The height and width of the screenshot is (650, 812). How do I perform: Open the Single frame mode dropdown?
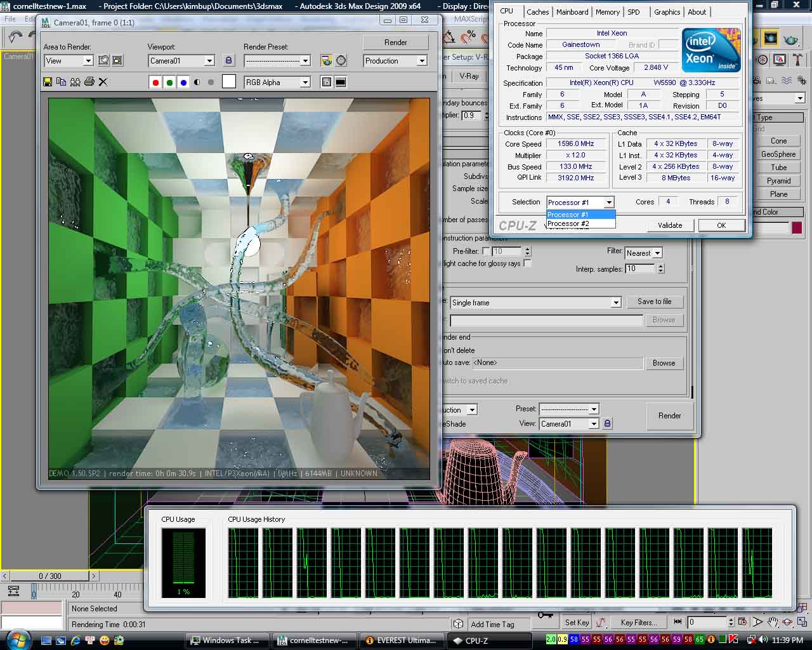535,303
